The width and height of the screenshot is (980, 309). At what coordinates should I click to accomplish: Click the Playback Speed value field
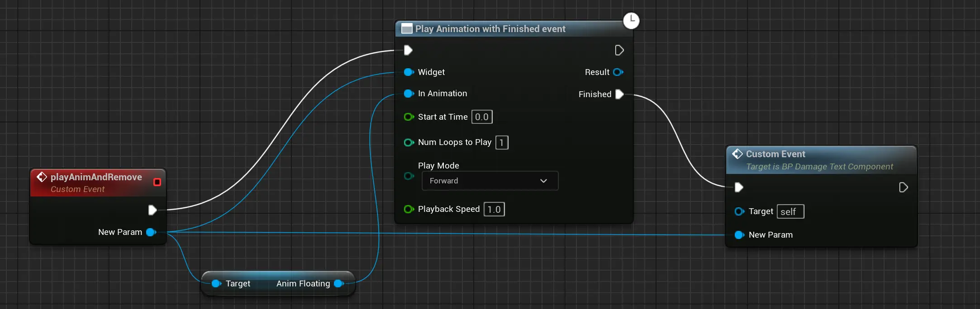(494, 210)
